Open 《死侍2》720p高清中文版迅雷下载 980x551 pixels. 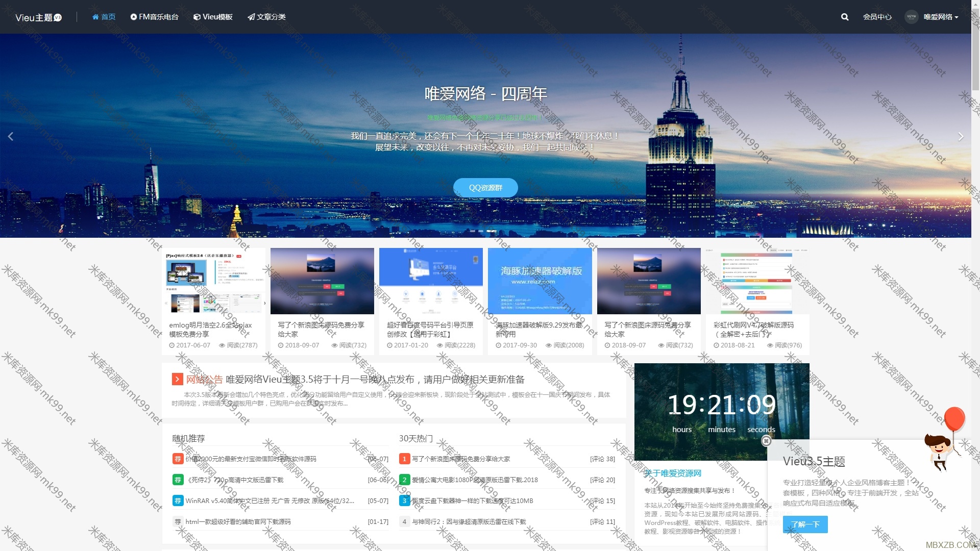point(234,480)
